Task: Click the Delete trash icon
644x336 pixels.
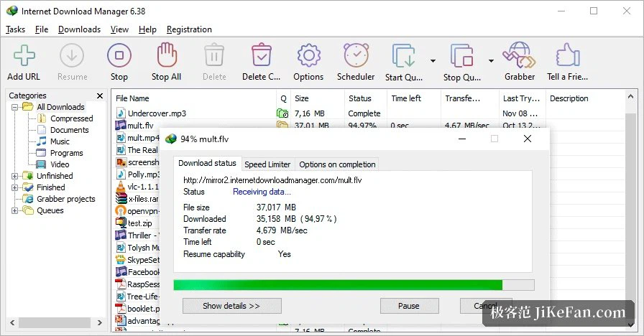Action: click(214, 55)
